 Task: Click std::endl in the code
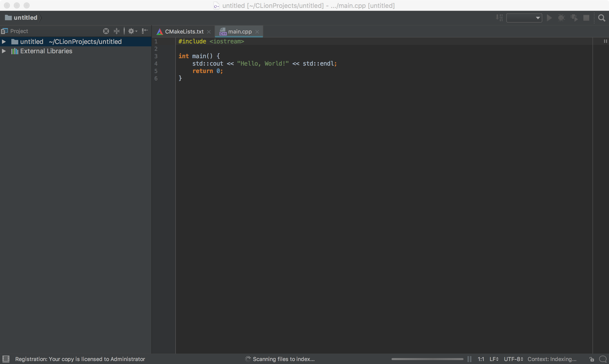click(318, 64)
